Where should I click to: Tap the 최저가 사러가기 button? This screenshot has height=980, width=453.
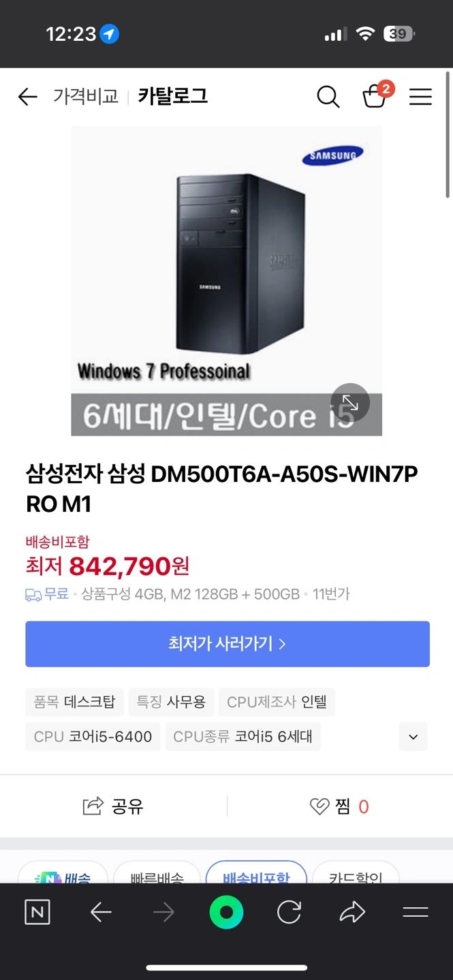click(x=228, y=644)
